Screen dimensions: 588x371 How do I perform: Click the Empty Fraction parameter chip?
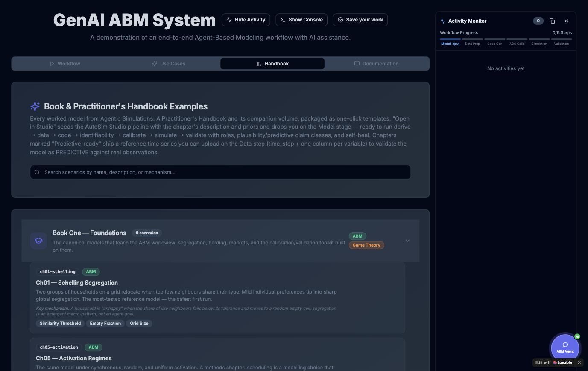click(105, 324)
